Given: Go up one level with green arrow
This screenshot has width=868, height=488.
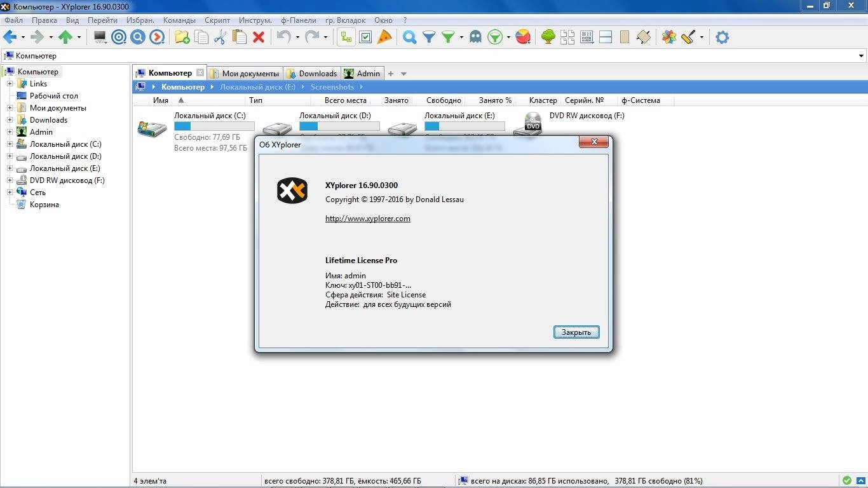Looking at the screenshot, I should point(65,37).
